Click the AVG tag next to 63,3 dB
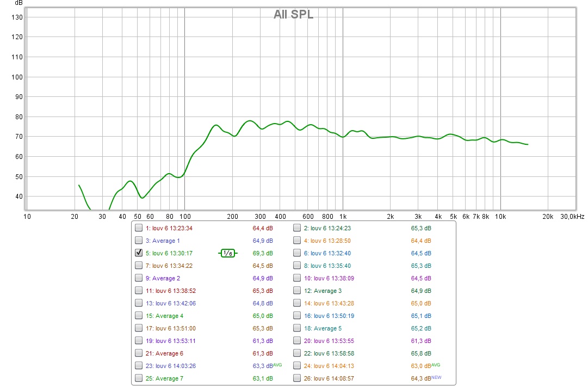This screenshot has height=386, width=588. tap(278, 365)
